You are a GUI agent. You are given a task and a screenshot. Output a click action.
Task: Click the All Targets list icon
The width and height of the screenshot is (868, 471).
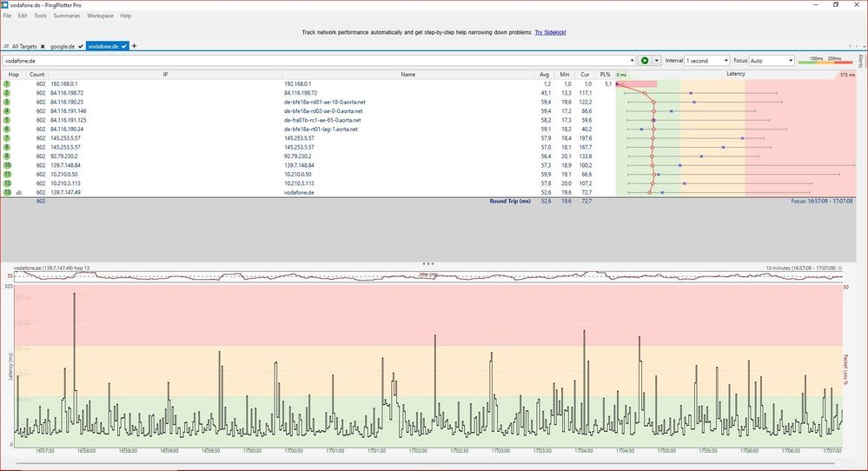(x=6, y=46)
